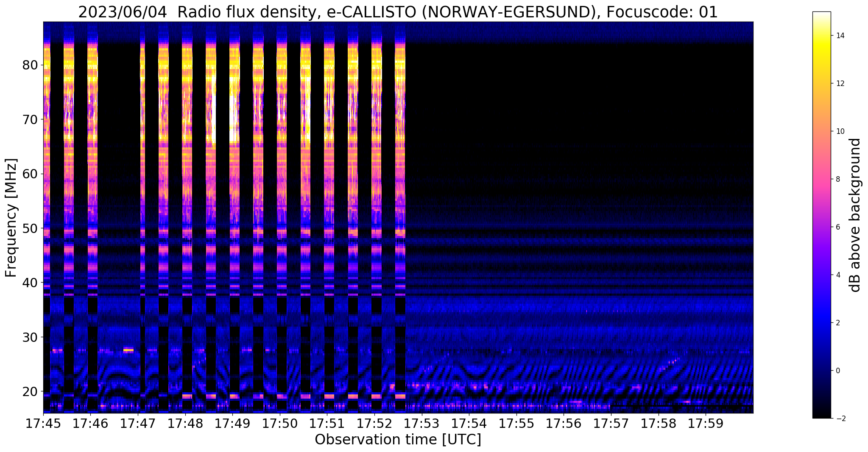Click the 17:58 time tick label
The height and width of the screenshot is (452, 868).
coord(658,423)
